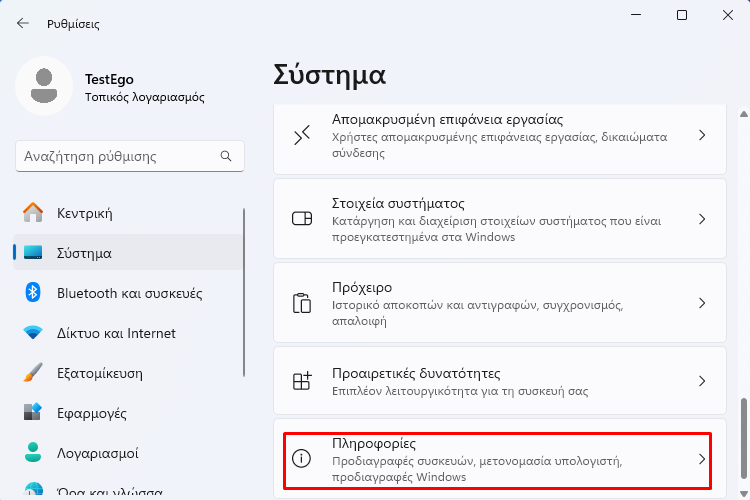Click the Πρόχειρο clipboard icon
750x500 pixels.
301,303
